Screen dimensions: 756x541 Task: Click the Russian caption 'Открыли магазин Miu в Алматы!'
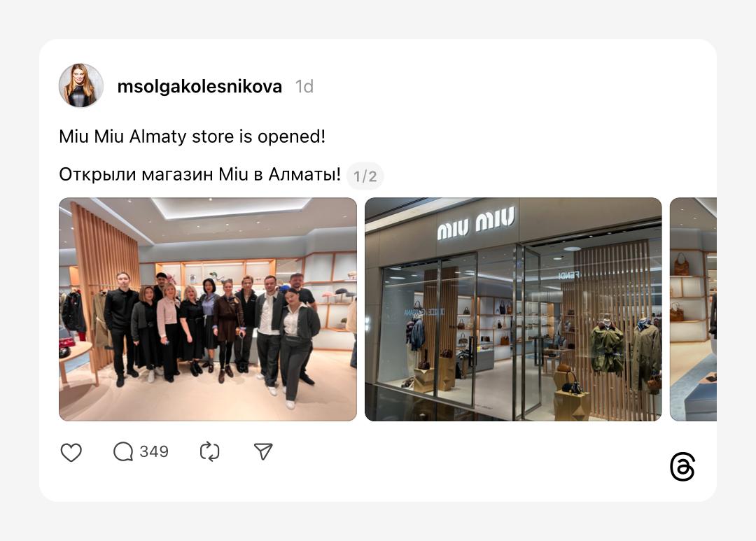point(199,174)
